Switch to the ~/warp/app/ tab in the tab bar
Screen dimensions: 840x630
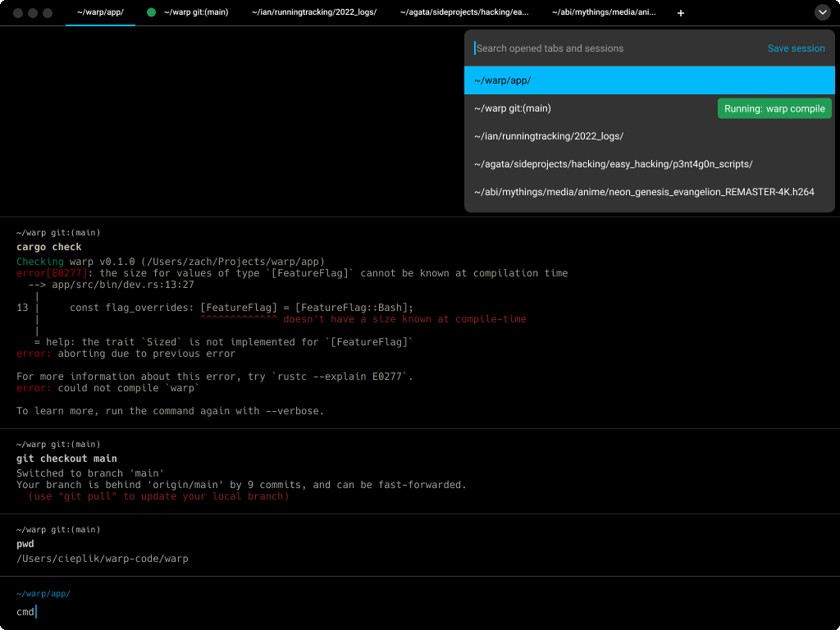100,13
